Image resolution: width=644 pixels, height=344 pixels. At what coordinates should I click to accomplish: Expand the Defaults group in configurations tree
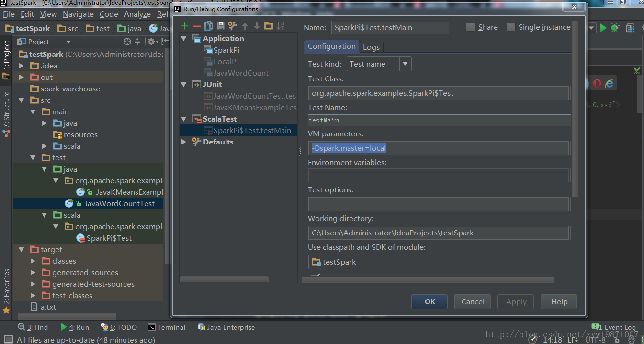click(184, 142)
